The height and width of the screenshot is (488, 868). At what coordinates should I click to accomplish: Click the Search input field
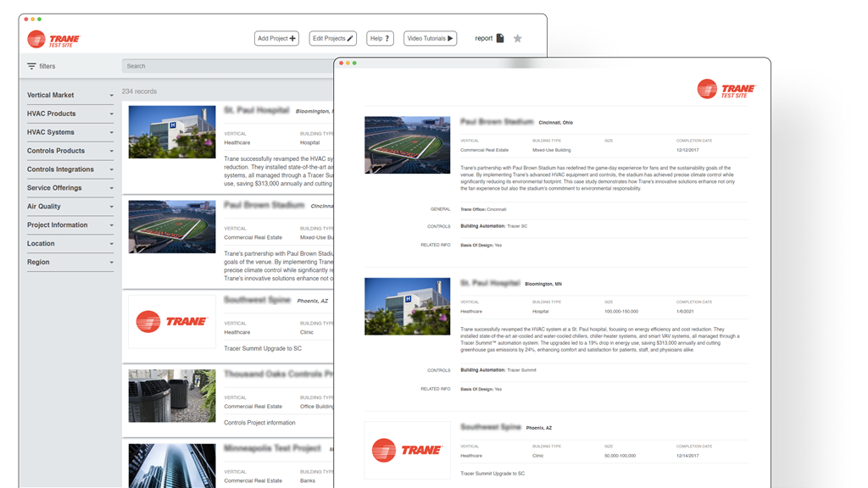pos(227,66)
